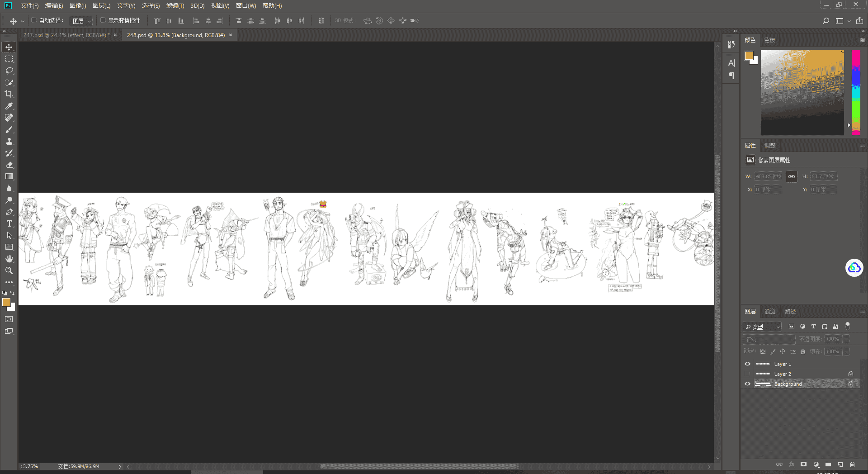Hide Layer 1 using its eye icon
This screenshot has height=474, width=868.
[747, 364]
